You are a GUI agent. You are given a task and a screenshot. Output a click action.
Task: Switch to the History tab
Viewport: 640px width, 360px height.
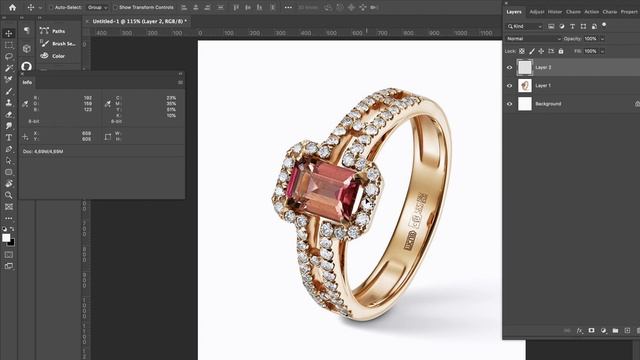[555, 12]
